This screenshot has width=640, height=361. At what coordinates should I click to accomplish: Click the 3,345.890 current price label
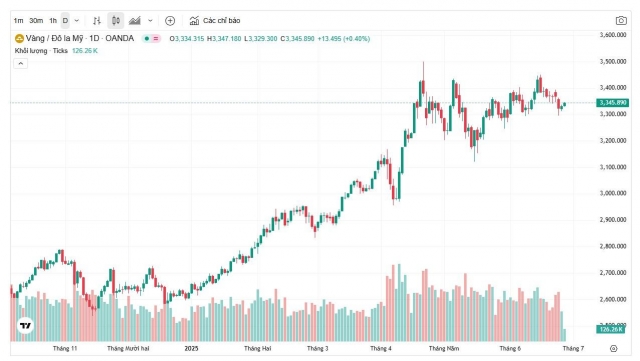tap(612, 103)
